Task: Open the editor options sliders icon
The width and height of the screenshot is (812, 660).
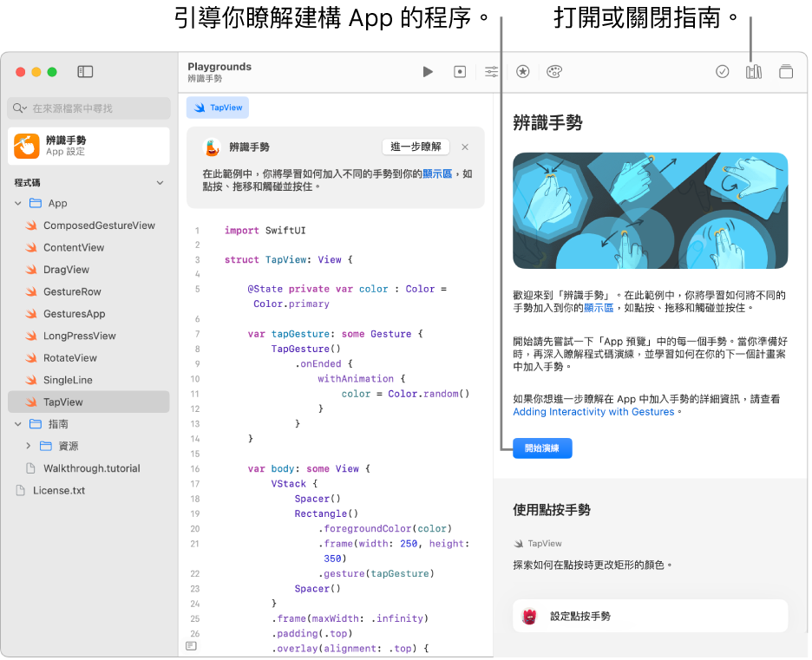Action: point(491,71)
